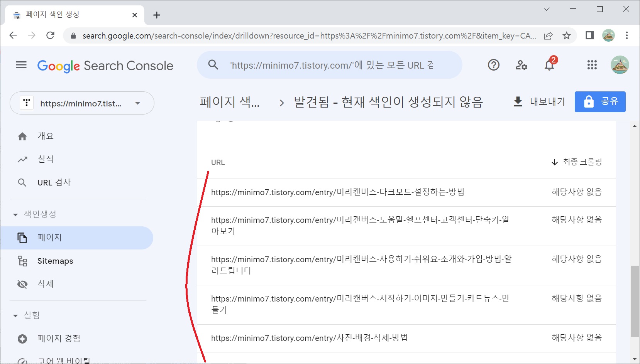Open Sitemaps in sidebar
Screen dimensions: 640x364
pos(55,261)
